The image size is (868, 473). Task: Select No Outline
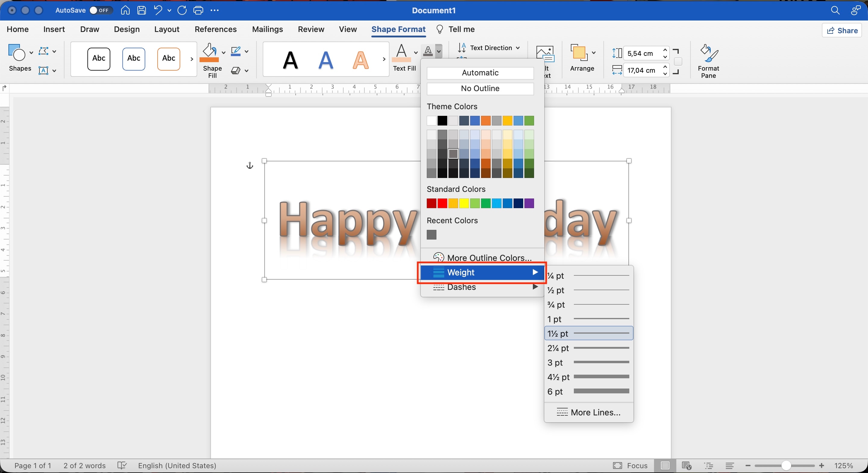(x=480, y=89)
